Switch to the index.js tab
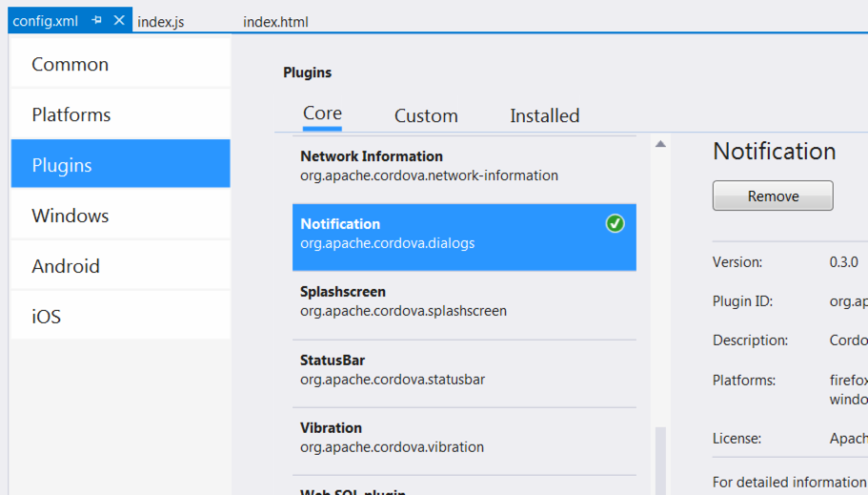The image size is (868, 495). tap(160, 22)
